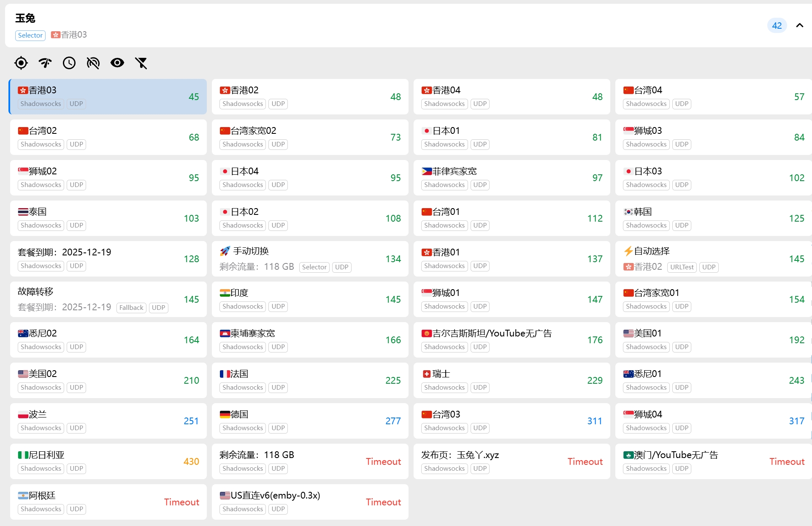Viewport: 812px width, 526px height.
Task: Click the 45 latency of 香港03
Action: 194,97
